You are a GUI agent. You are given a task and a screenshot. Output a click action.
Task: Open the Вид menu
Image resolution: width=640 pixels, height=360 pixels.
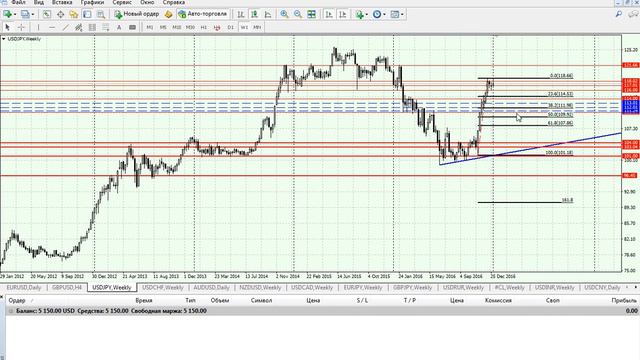[39, 2]
